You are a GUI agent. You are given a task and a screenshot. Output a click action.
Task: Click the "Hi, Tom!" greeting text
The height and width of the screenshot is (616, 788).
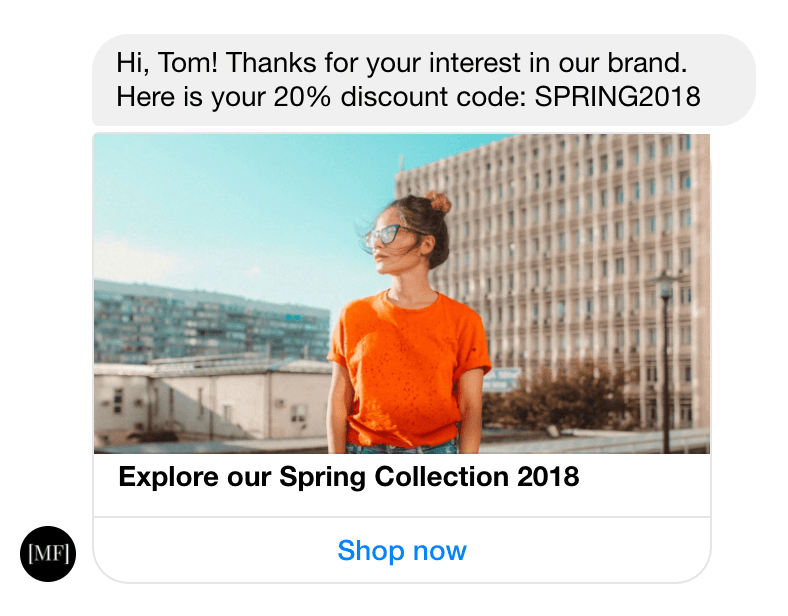tap(167, 63)
